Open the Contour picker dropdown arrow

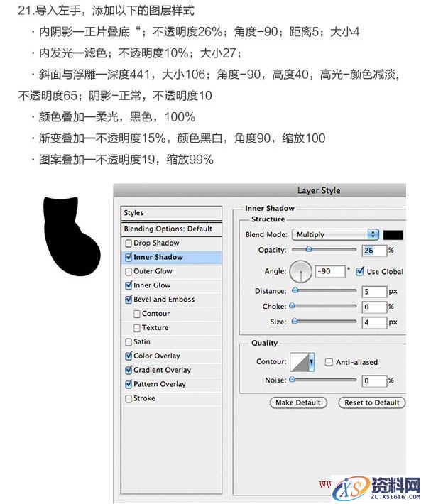coord(311,362)
